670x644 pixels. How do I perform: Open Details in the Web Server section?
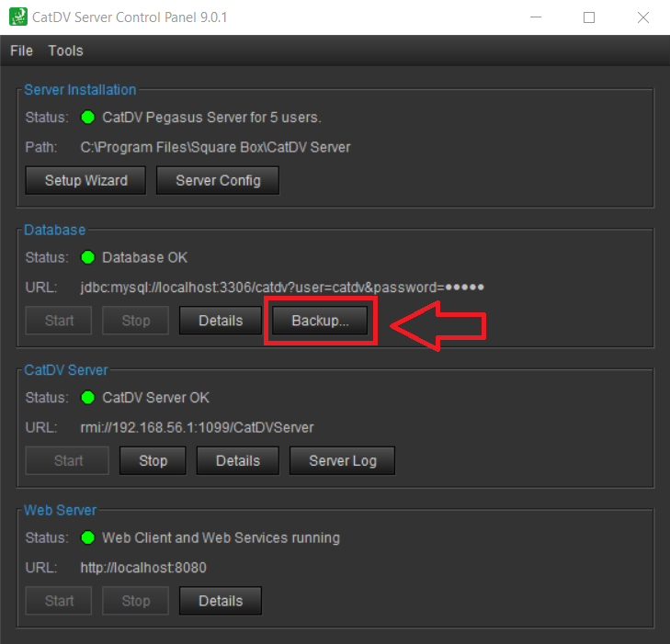[221, 601]
